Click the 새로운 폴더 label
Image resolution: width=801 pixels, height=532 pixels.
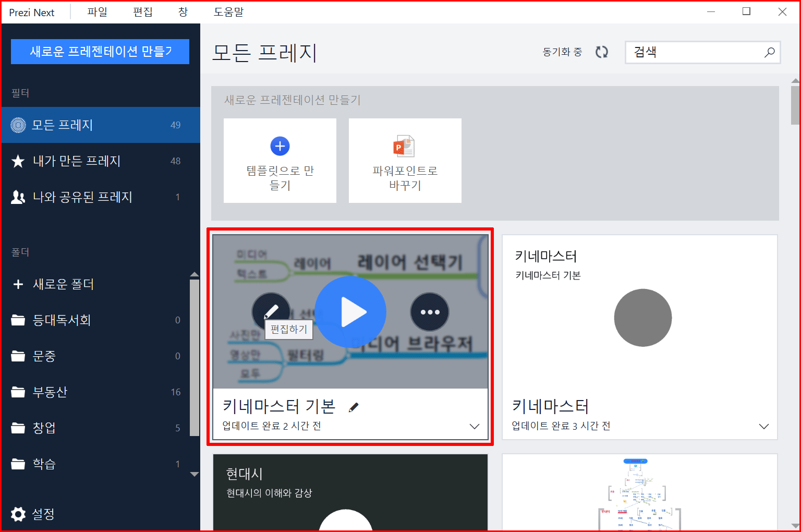pos(64,284)
